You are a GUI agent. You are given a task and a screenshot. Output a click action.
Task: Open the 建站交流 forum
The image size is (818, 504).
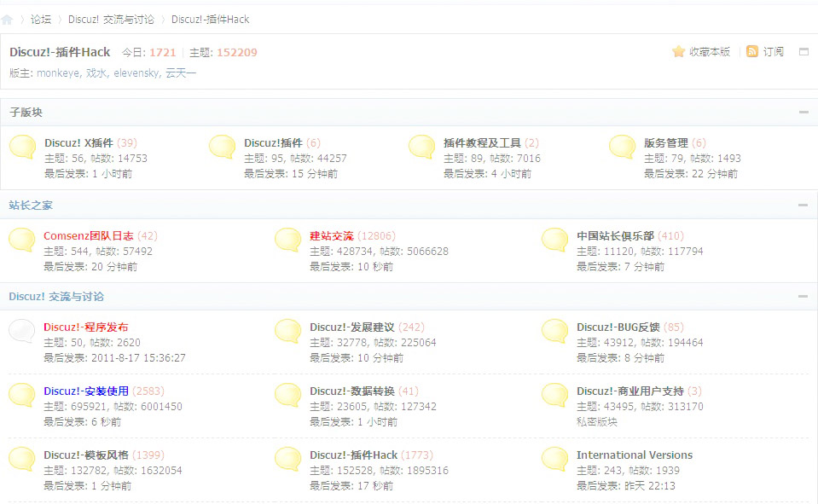pos(332,236)
